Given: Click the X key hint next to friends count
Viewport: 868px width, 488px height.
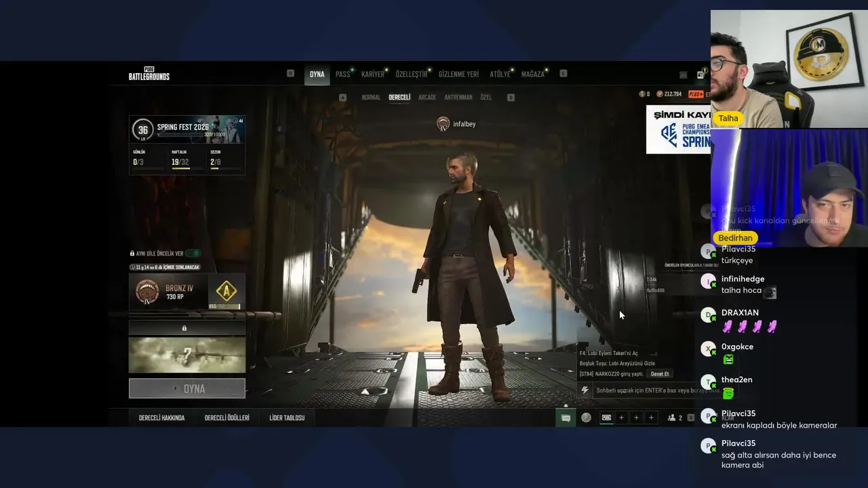Looking at the screenshot, I should pos(691,418).
